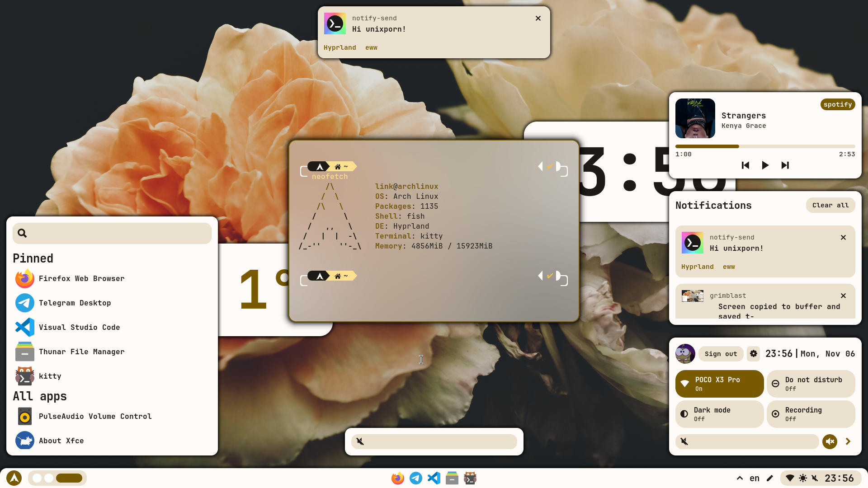
Task: Skip to next track in Spotify widget
Action: click(x=785, y=165)
